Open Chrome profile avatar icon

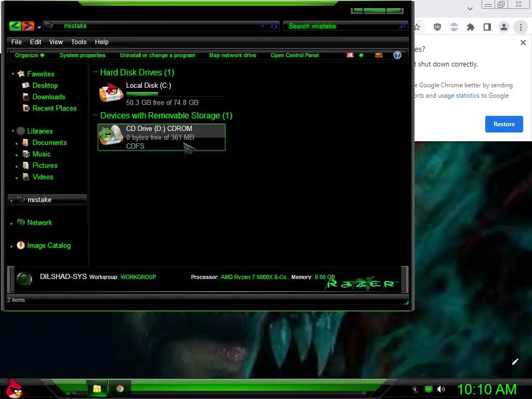click(503, 27)
